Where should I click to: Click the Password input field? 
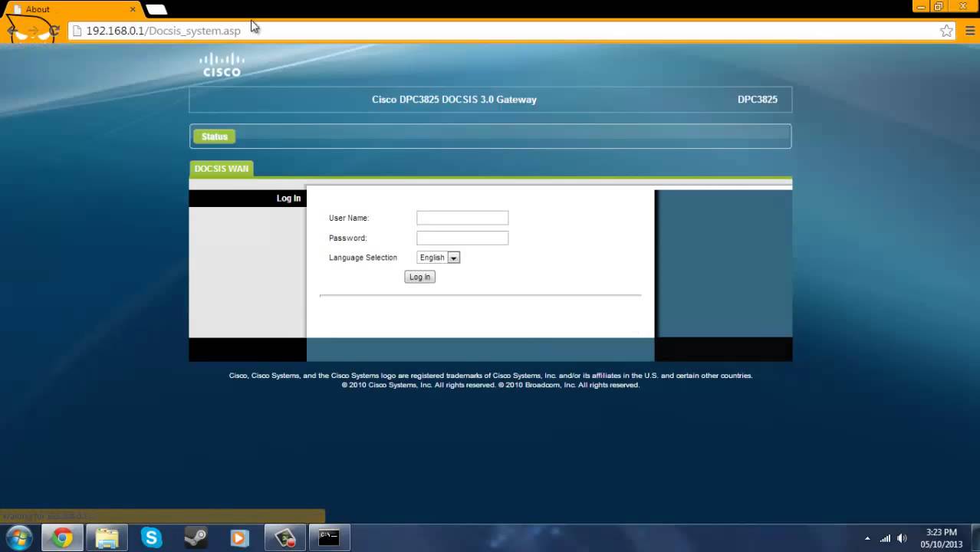462,238
